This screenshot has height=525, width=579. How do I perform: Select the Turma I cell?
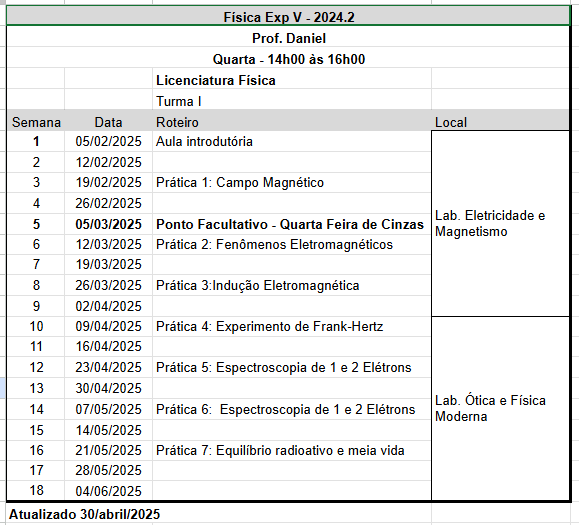coord(292,101)
